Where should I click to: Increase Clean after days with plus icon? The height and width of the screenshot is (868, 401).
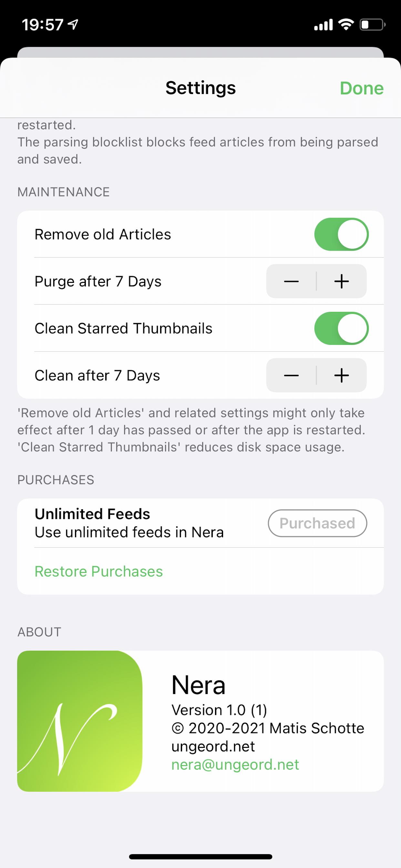click(341, 375)
